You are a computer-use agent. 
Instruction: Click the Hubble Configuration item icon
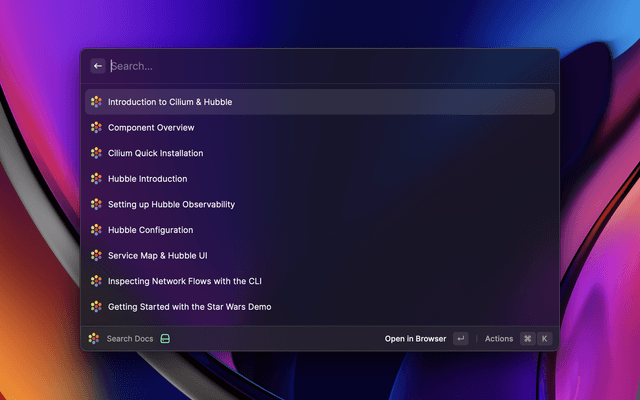(96, 230)
